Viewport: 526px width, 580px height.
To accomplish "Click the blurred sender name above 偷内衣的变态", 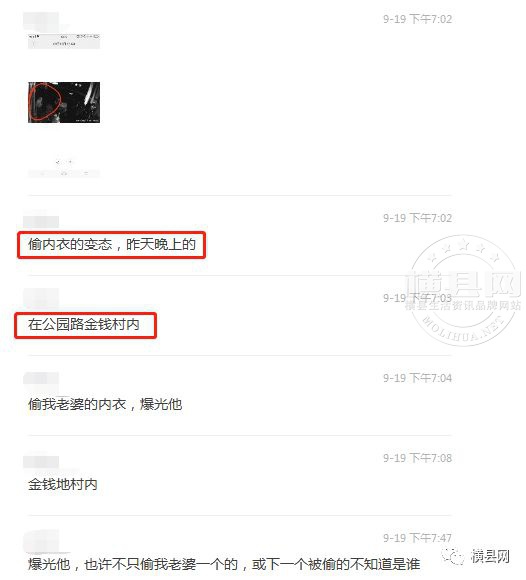I will [x=41, y=222].
